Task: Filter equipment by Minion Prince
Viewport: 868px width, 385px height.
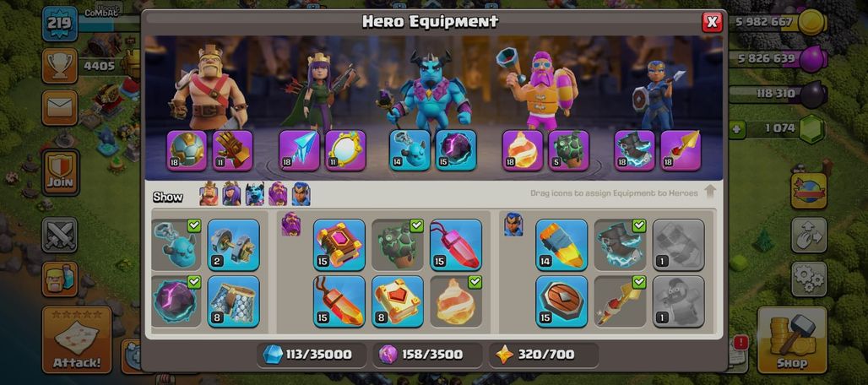Action: click(255, 194)
